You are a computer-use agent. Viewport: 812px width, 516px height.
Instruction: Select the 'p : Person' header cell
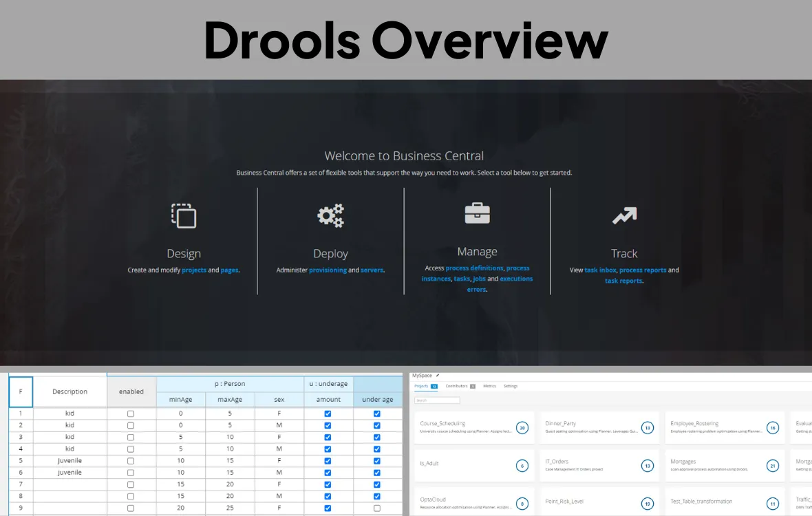(230, 384)
